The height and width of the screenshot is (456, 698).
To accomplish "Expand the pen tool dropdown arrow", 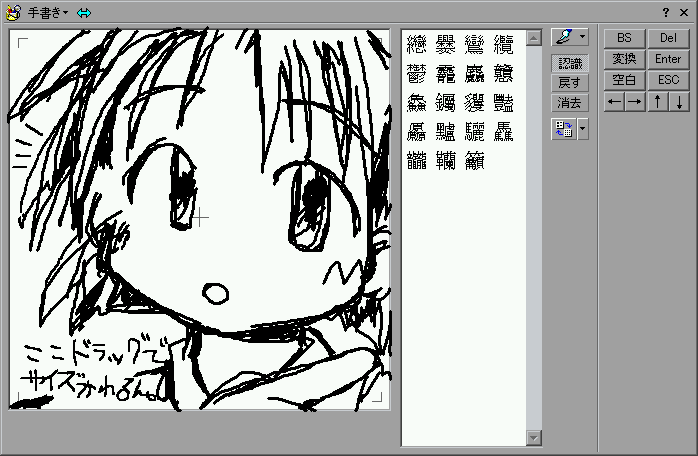I will (583, 37).
